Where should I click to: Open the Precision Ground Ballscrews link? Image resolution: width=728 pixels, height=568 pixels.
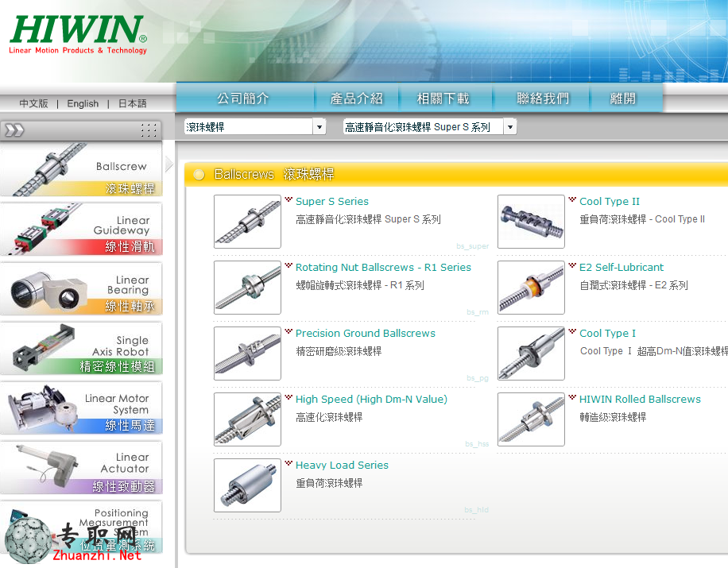coord(366,333)
